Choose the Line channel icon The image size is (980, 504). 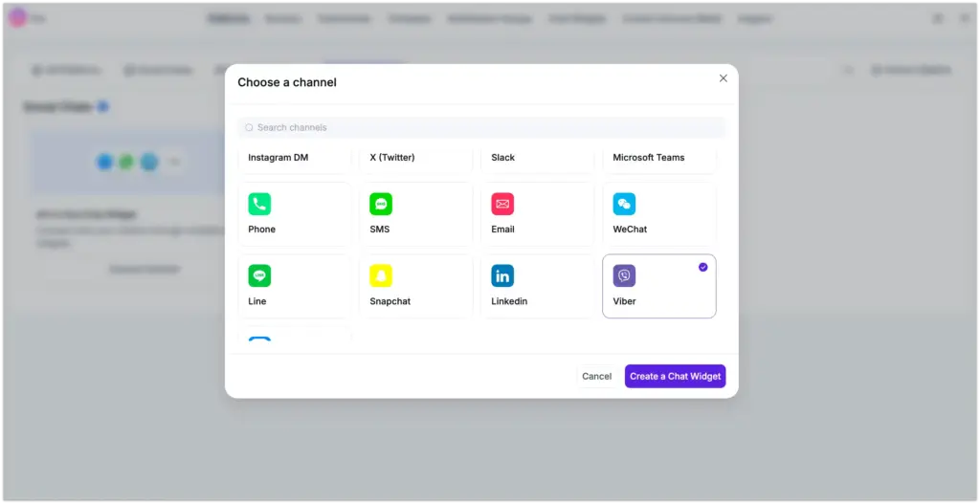coord(259,276)
